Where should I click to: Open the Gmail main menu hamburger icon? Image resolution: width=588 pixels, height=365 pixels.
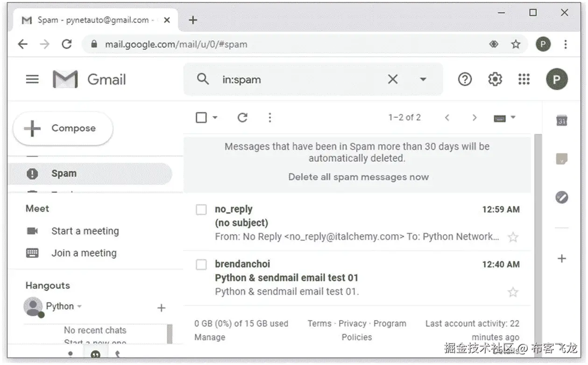pyautogui.click(x=32, y=79)
